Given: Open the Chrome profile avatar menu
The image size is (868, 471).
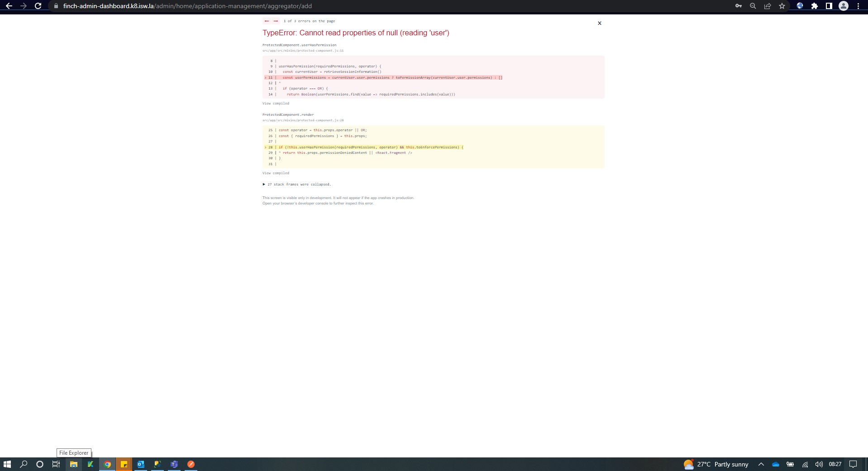Looking at the screenshot, I should [x=844, y=6].
